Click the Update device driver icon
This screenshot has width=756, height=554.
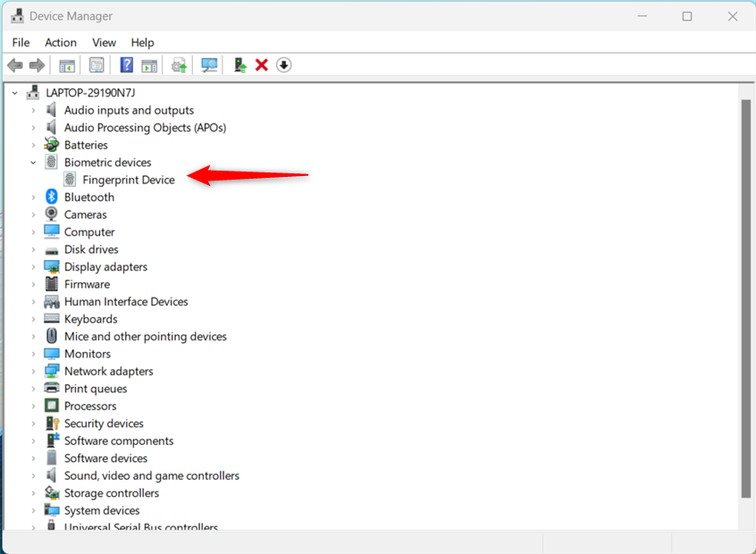pyautogui.click(x=179, y=65)
